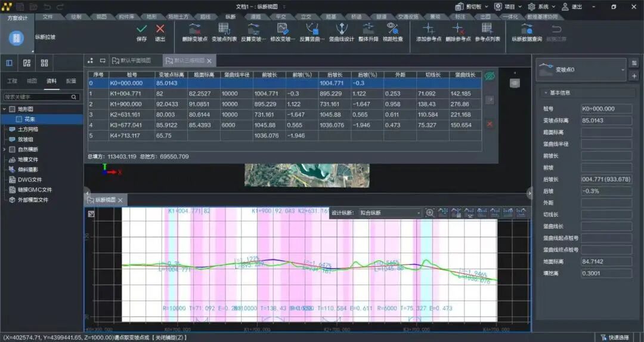Select the 外部模型文件 tree item
The height and width of the screenshot is (342, 644).
pos(33,200)
